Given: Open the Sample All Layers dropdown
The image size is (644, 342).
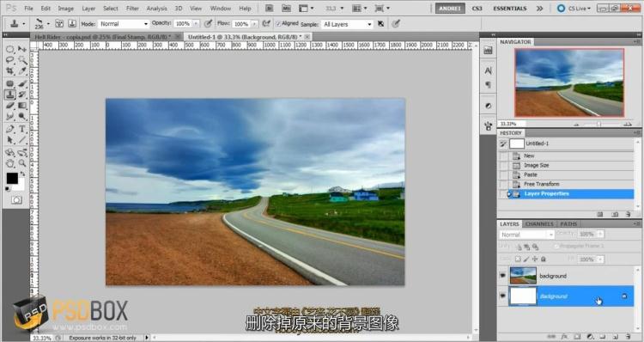Looking at the screenshot, I should point(347,24).
